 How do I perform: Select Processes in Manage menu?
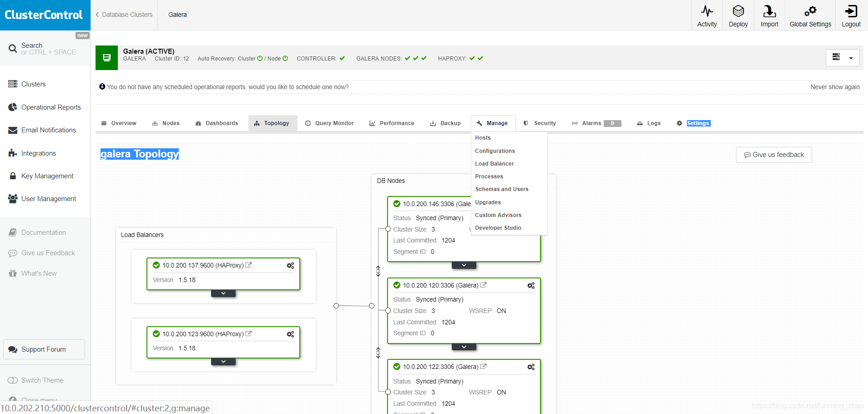pyautogui.click(x=489, y=177)
